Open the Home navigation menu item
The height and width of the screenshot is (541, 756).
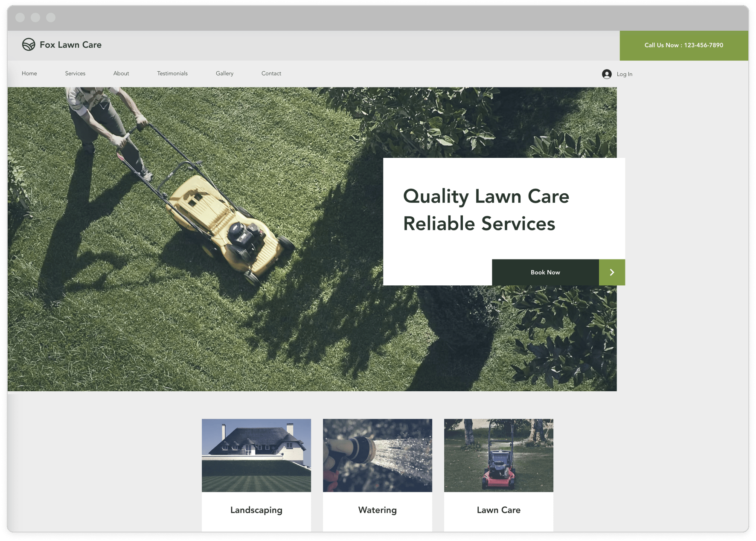pyautogui.click(x=29, y=73)
